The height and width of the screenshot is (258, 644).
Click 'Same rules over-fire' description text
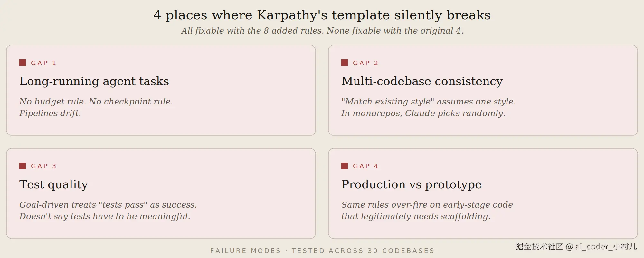427,211
